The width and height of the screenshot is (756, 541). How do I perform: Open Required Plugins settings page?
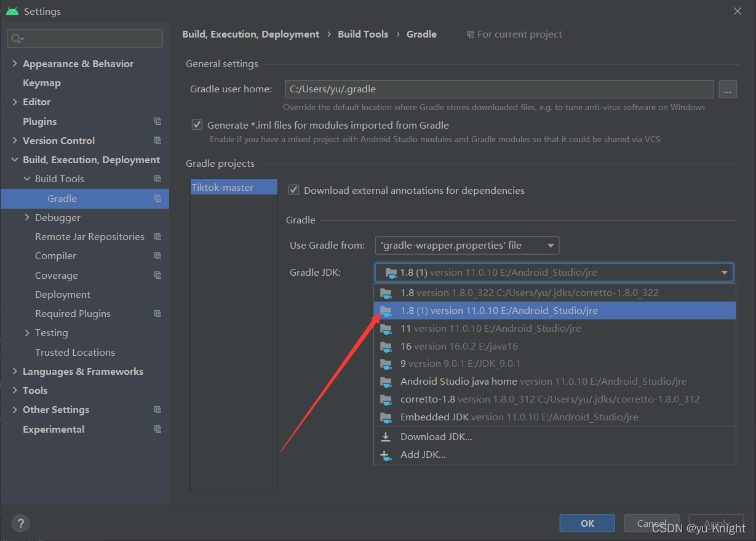click(73, 313)
